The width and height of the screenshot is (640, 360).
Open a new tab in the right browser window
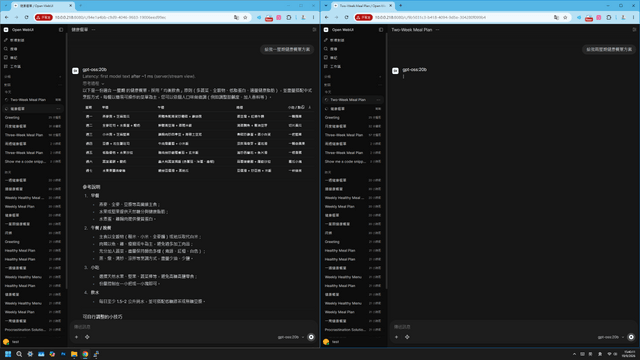click(400, 6)
